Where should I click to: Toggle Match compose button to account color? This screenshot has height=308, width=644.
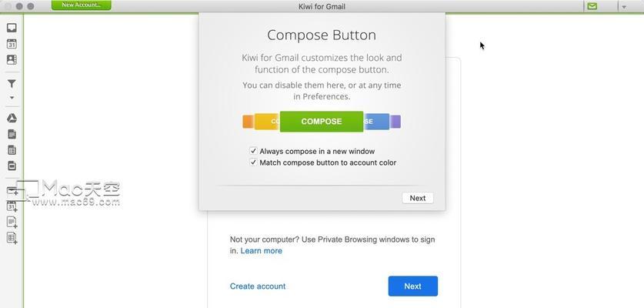[253, 162]
